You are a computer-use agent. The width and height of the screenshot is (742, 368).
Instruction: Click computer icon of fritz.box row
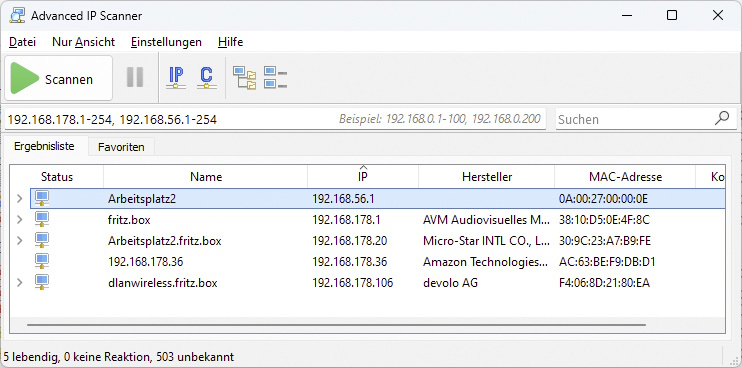(42, 219)
